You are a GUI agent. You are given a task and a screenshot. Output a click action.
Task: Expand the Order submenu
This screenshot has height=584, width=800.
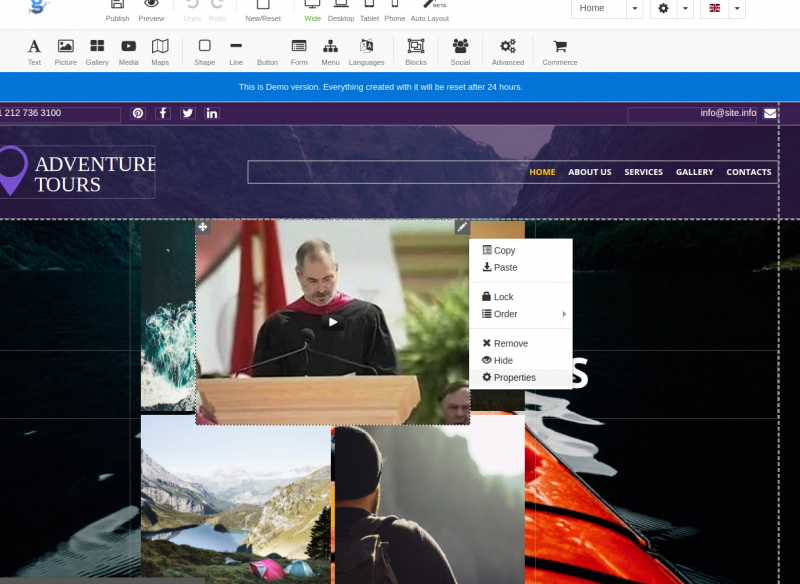(x=520, y=314)
